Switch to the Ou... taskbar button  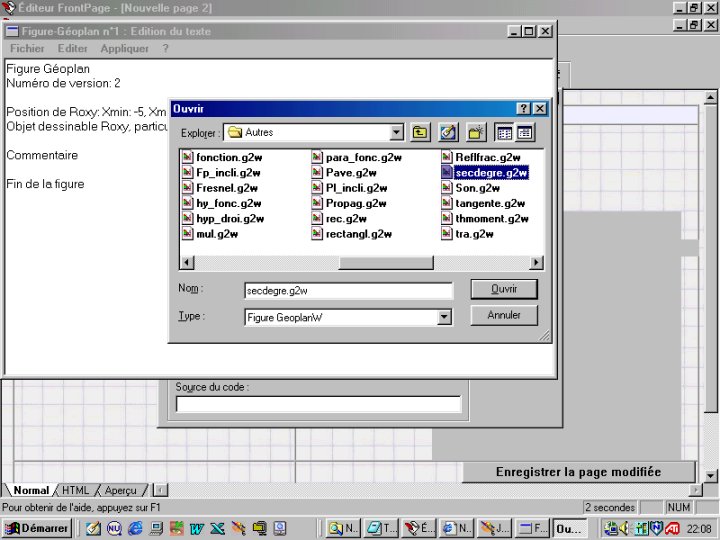(x=569, y=529)
